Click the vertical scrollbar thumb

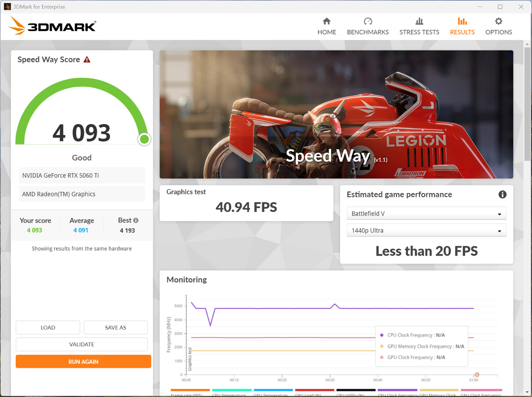527,104
